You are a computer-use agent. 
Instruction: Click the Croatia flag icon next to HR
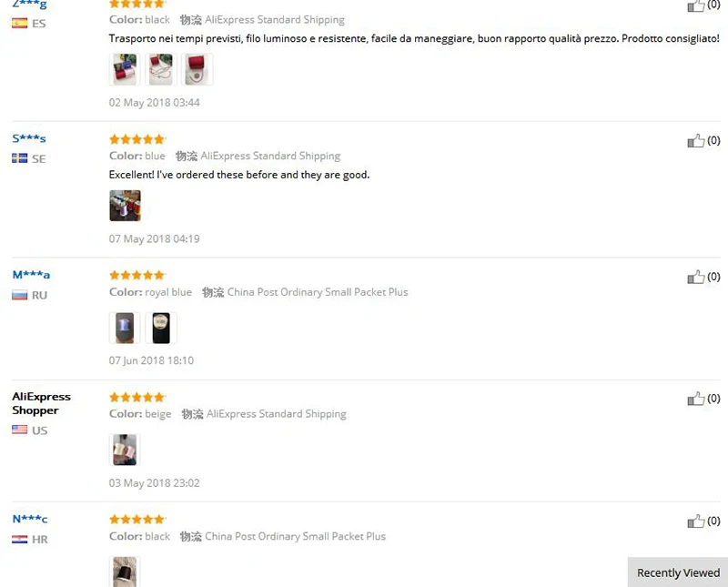click(x=19, y=539)
